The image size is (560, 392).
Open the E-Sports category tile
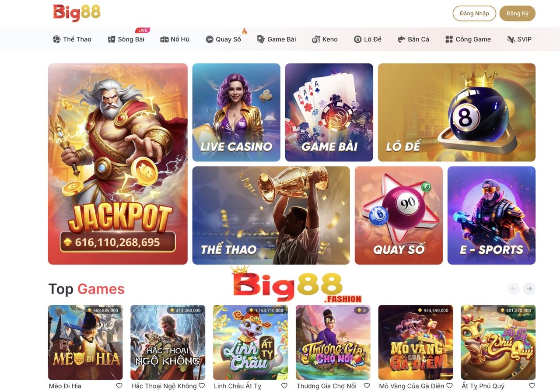pyautogui.click(x=491, y=215)
